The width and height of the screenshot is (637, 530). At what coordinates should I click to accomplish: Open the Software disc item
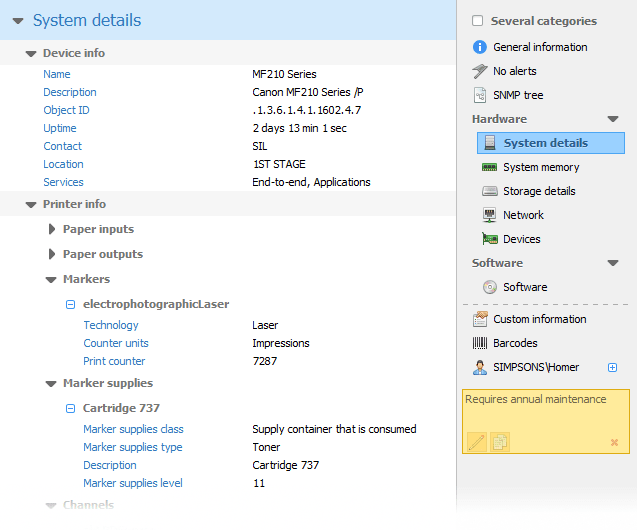tap(524, 287)
